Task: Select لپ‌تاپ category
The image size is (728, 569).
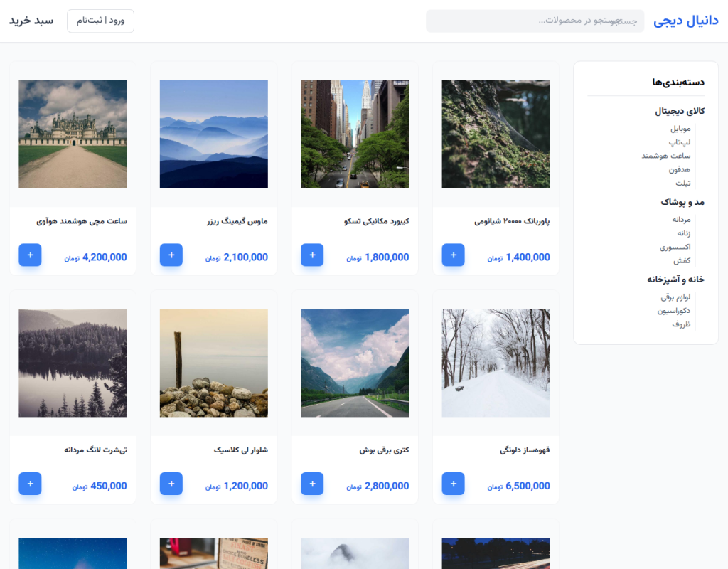Action: pyautogui.click(x=680, y=142)
